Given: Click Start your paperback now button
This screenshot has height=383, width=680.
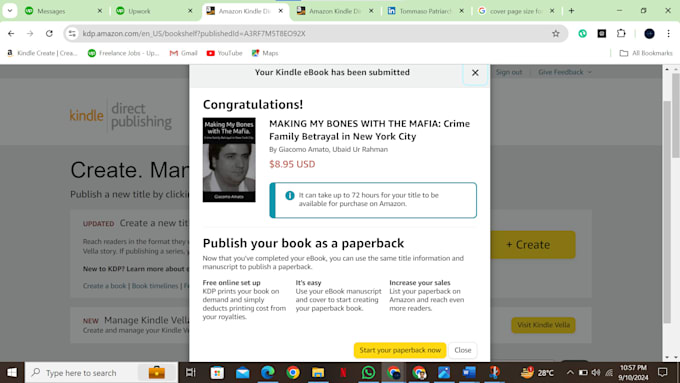Looking at the screenshot, I should [x=400, y=350].
